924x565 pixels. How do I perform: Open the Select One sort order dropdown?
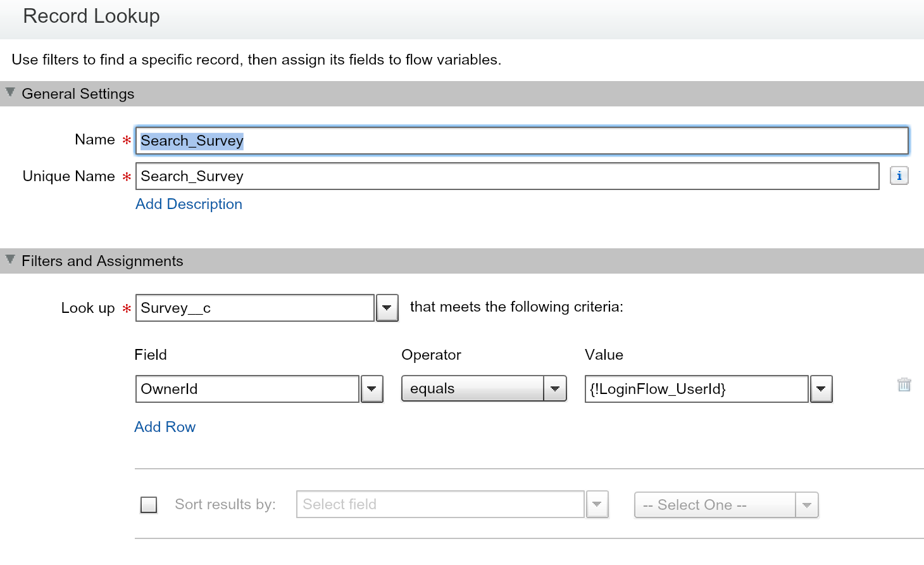click(726, 505)
